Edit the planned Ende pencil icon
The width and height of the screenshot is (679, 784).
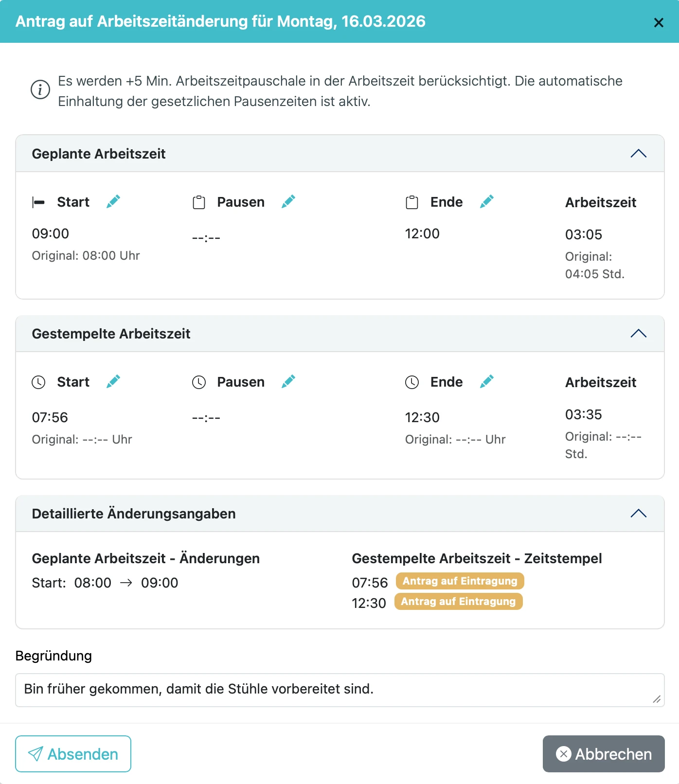pyautogui.click(x=487, y=201)
